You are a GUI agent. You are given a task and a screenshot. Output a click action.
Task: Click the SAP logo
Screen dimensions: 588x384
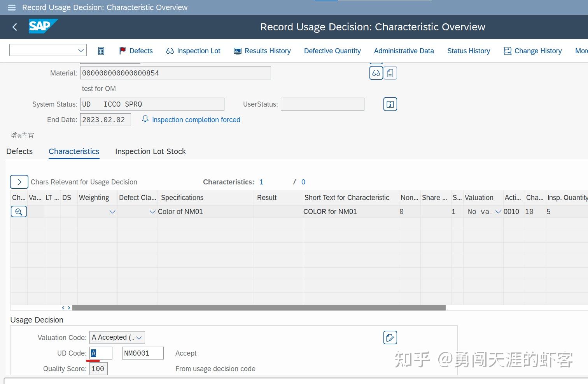43,26
